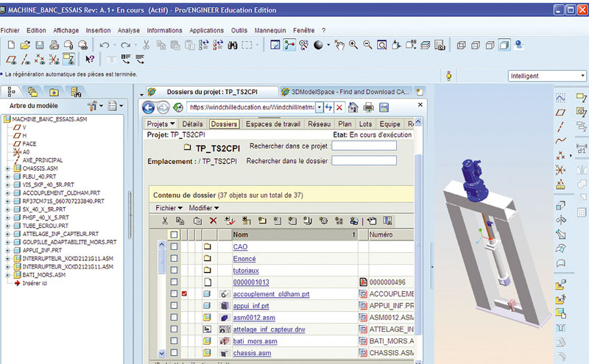Redo the last action
The image size is (589, 364).
[x=125, y=45]
